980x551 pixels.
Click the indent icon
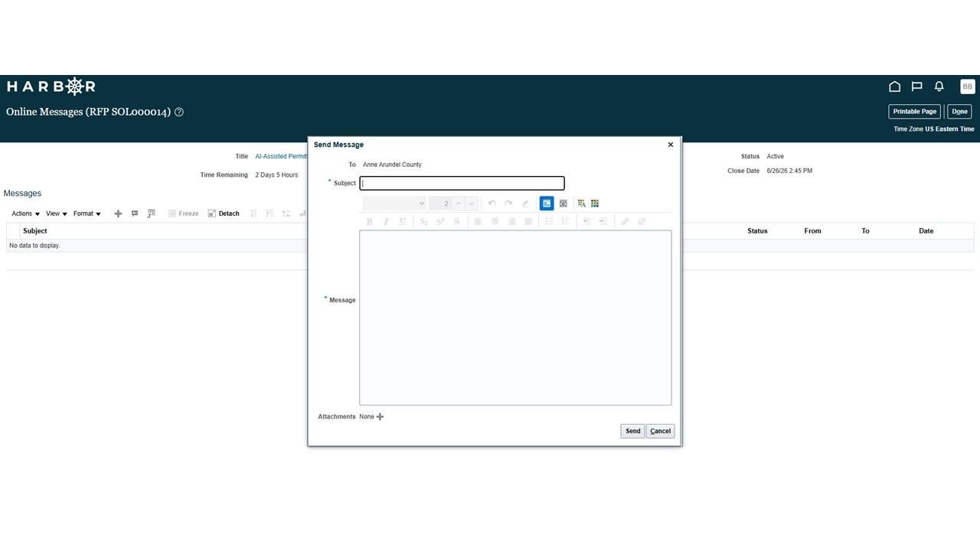(603, 221)
